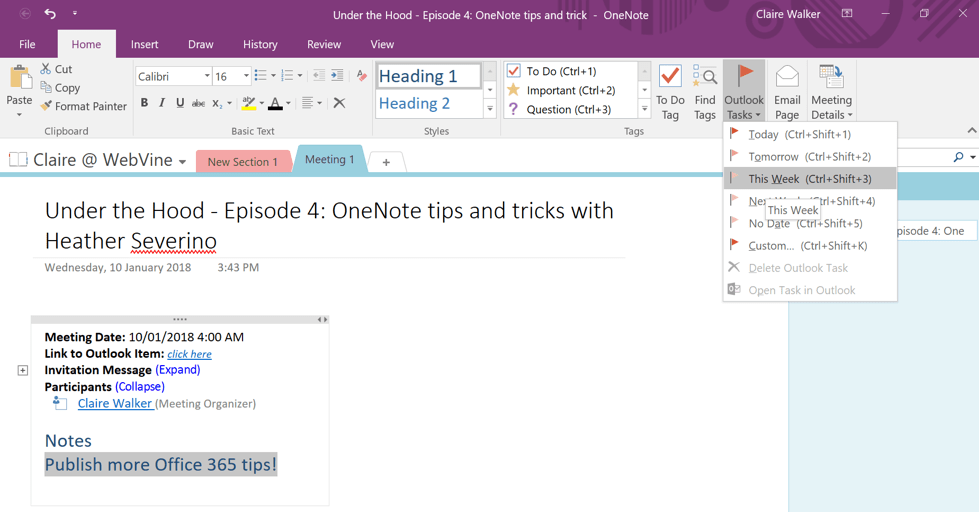Click the ribbon display options icon

click(847, 13)
